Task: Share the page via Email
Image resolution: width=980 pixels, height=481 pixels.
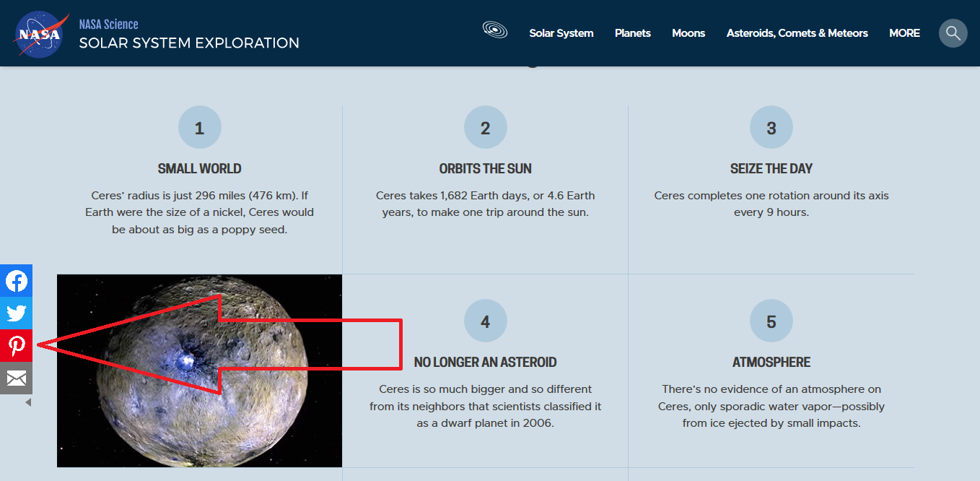Action: (x=16, y=378)
